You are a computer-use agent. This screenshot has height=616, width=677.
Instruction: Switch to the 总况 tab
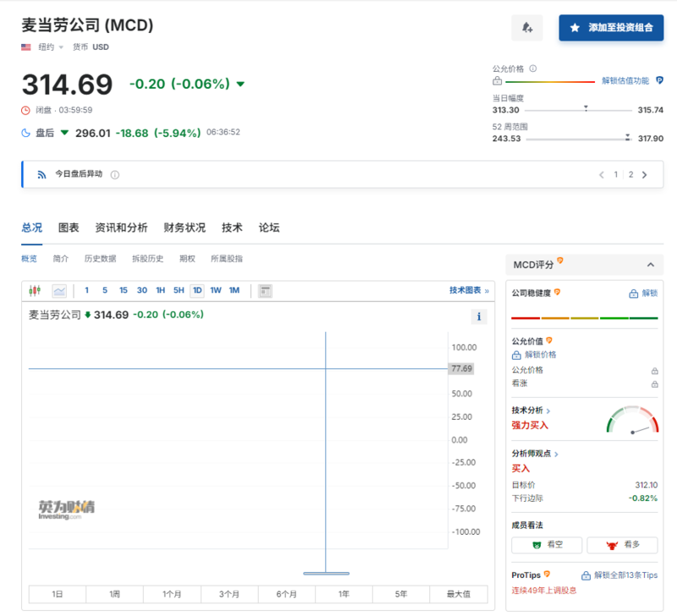[x=32, y=228]
